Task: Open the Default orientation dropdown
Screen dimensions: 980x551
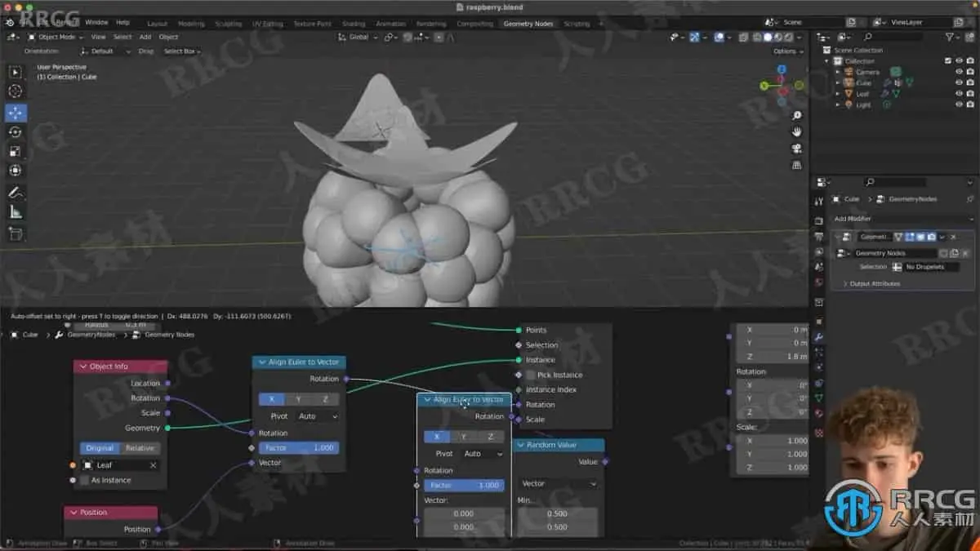Action: pos(105,51)
